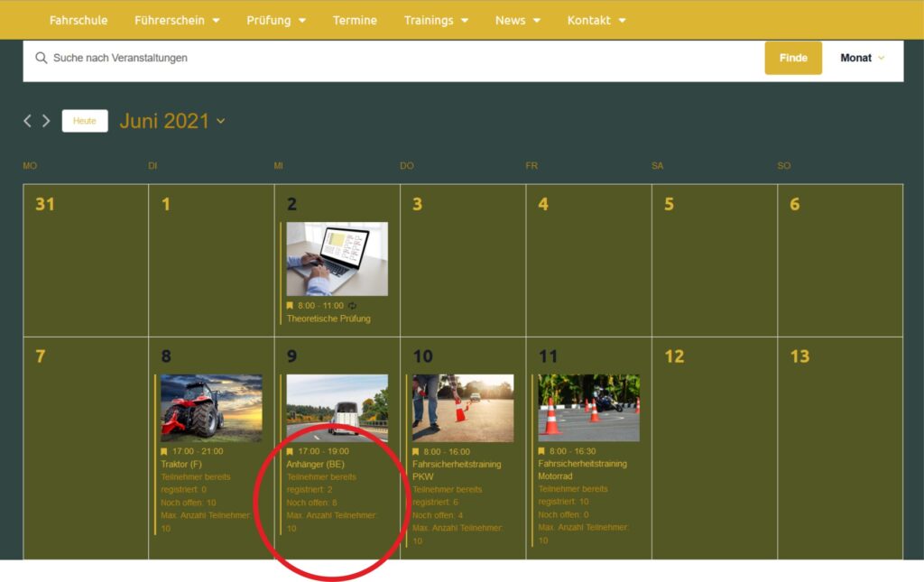Open the Fahrschule menu item
The width and height of the screenshot is (924, 582).
pyautogui.click(x=79, y=20)
